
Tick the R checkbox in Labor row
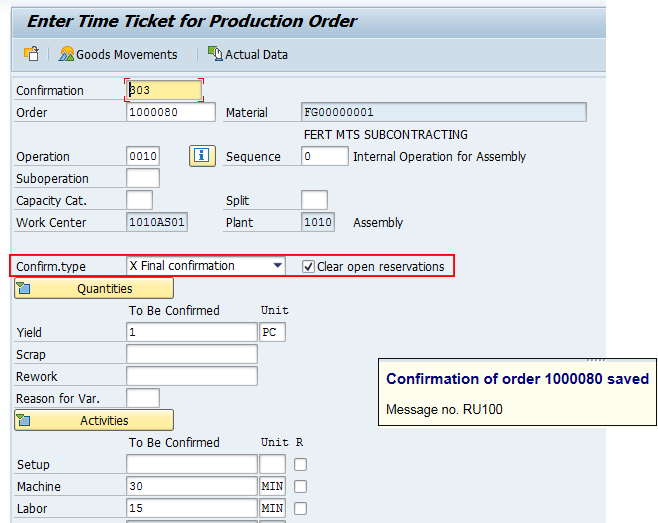click(301, 508)
